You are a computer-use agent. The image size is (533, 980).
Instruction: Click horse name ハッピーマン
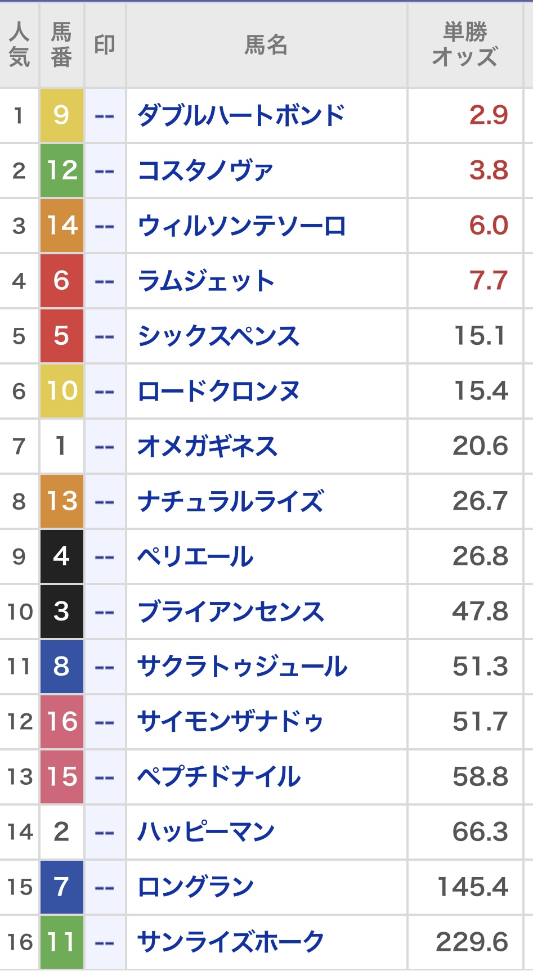206,832
